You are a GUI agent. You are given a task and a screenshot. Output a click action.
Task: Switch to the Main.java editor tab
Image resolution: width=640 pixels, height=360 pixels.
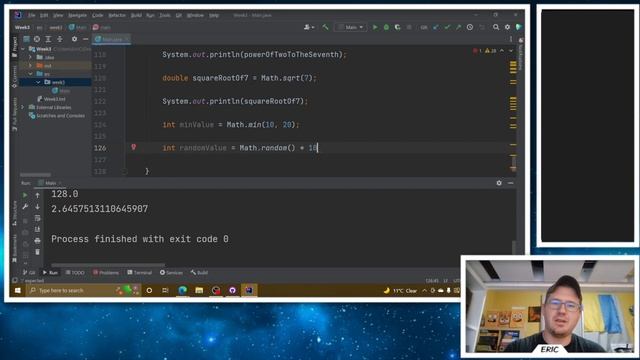[x=111, y=39]
